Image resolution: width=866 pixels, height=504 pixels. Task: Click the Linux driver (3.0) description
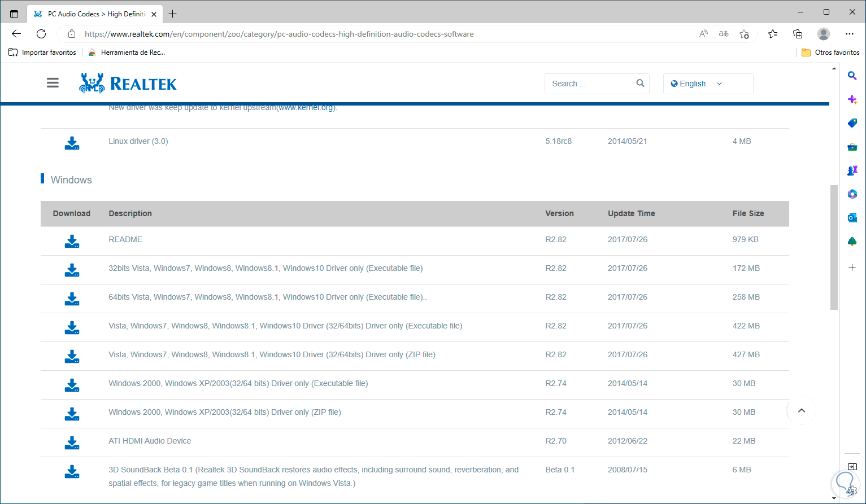coord(138,141)
